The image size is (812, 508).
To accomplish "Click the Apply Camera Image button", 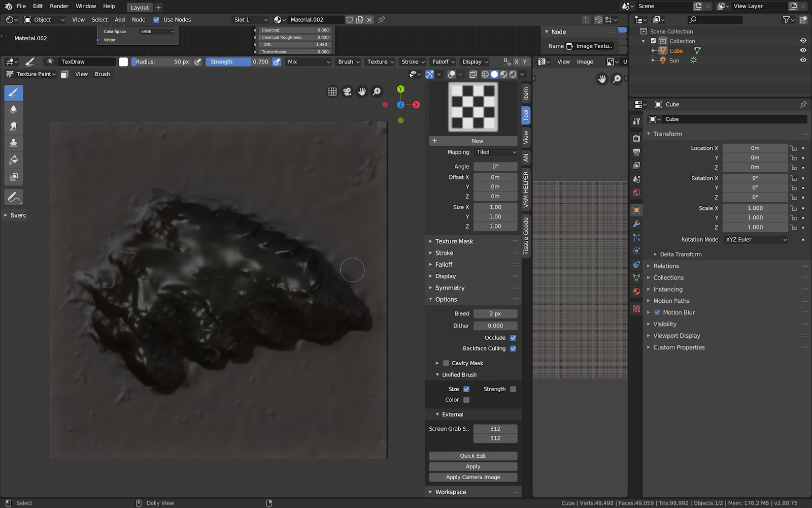I will tap(473, 477).
